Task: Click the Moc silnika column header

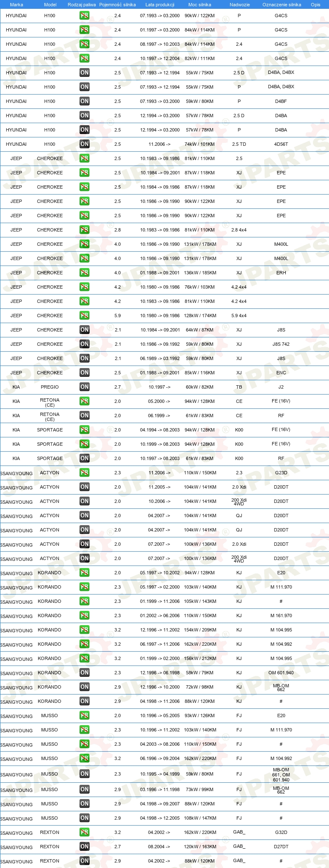Action: tap(200, 5)
